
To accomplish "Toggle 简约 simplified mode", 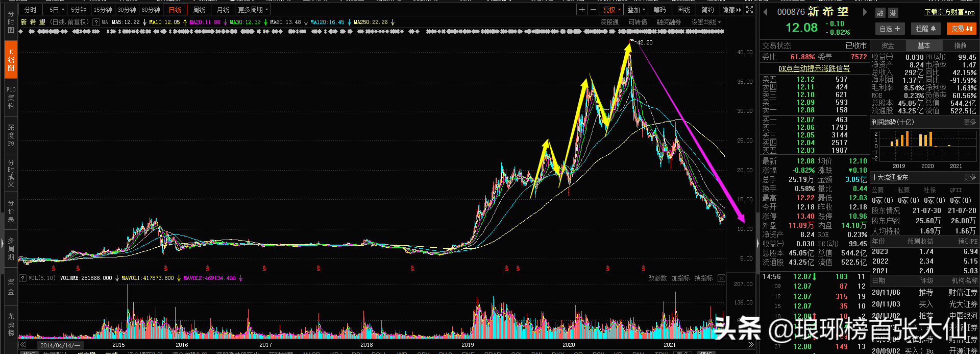I will [x=707, y=10].
